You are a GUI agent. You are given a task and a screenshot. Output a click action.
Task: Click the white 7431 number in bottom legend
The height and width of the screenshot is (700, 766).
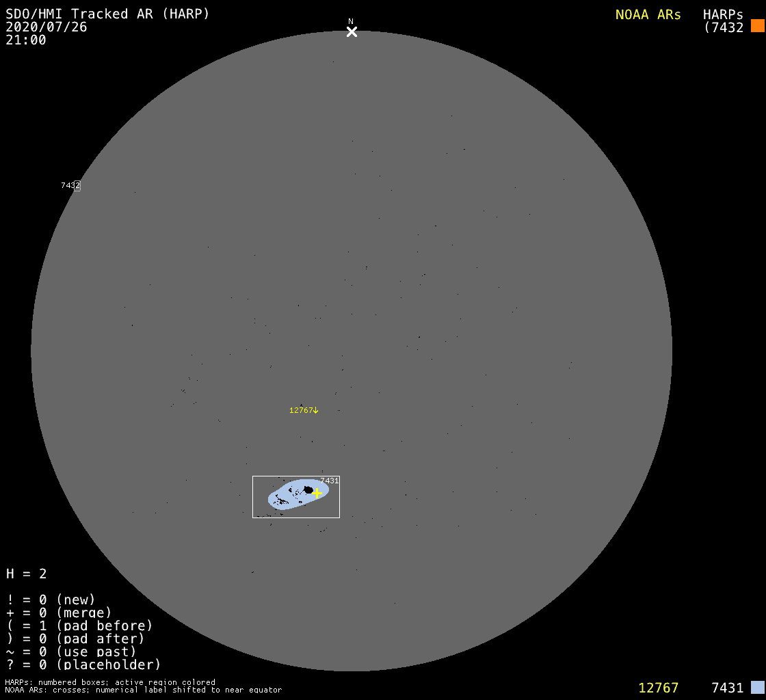click(x=727, y=688)
